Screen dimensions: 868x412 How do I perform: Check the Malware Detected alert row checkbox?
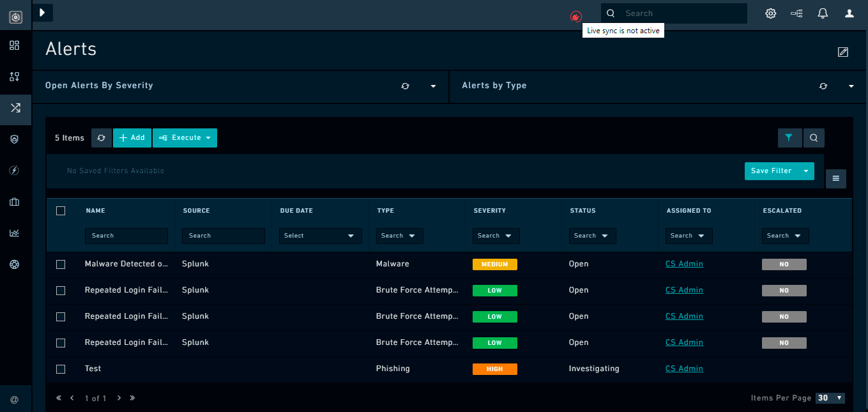61,264
